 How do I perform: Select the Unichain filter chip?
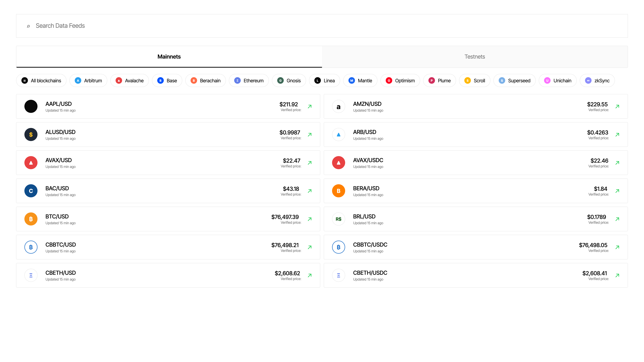click(x=558, y=80)
